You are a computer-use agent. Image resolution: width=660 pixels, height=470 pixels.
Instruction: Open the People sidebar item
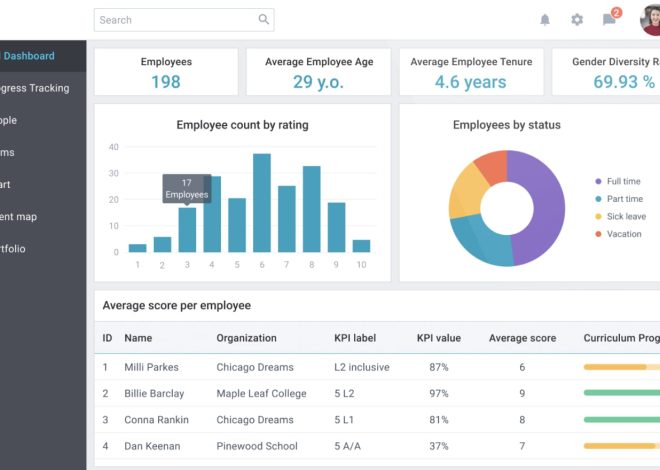43,120
